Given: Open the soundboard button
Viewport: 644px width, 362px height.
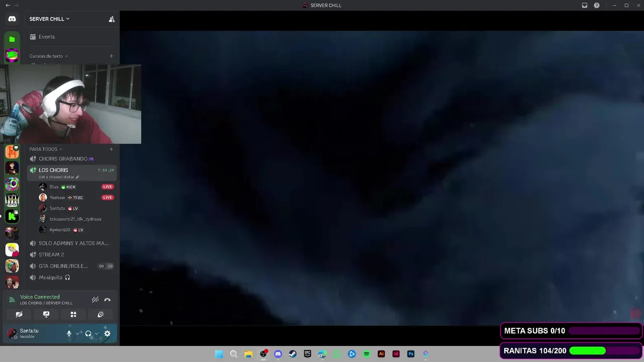Looking at the screenshot, I should tap(101, 314).
